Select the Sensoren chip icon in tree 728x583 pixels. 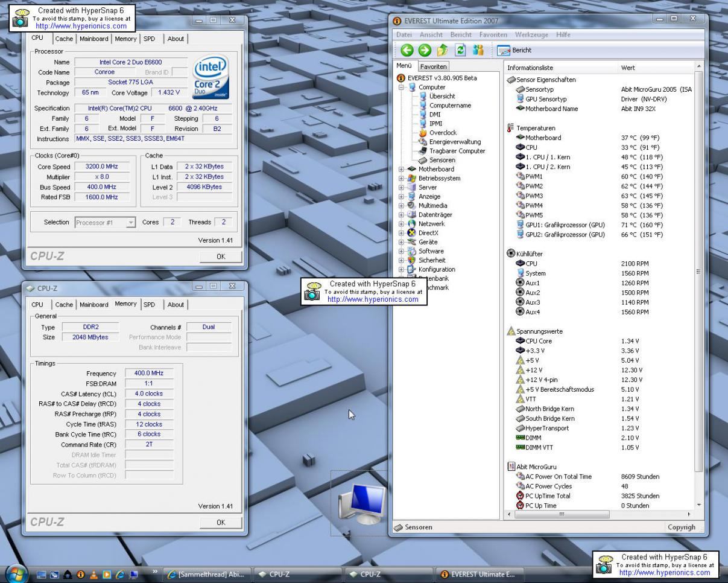423,160
